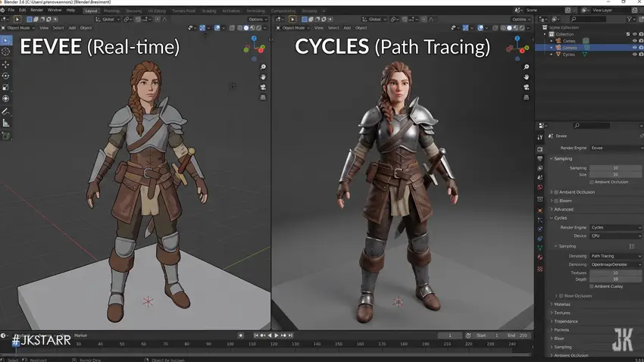Select the Measure tool in left toolbar
The width and height of the screenshot is (644, 362).
pos(6,123)
